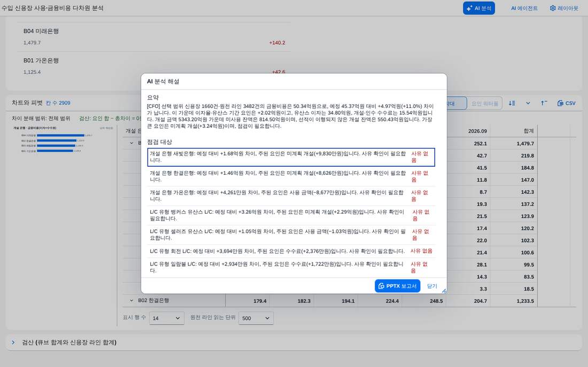This screenshot has width=588, height=367.
Task: Click the 합계 column header
Action: pos(529,131)
